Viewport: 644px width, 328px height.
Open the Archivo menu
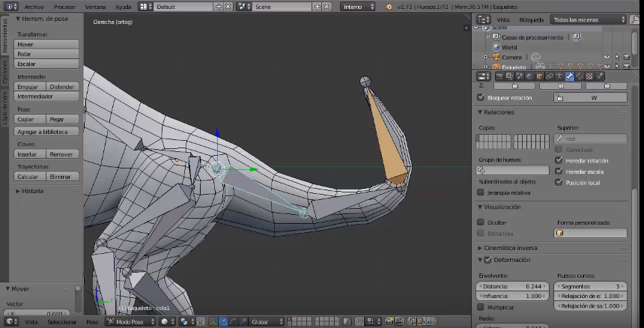click(34, 6)
